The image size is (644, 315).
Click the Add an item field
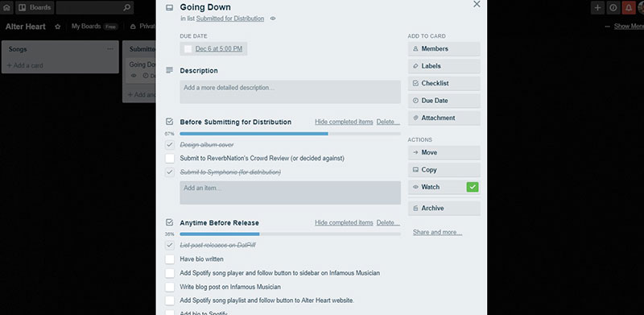pos(290,193)
